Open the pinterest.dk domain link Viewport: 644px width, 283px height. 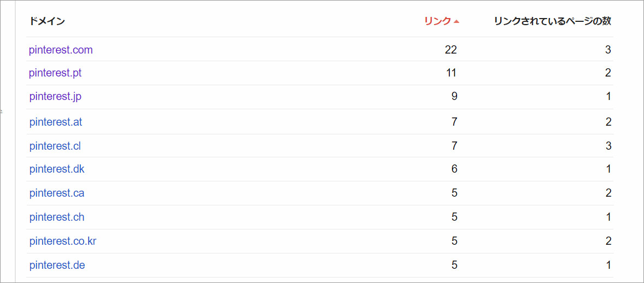(57, 169)
